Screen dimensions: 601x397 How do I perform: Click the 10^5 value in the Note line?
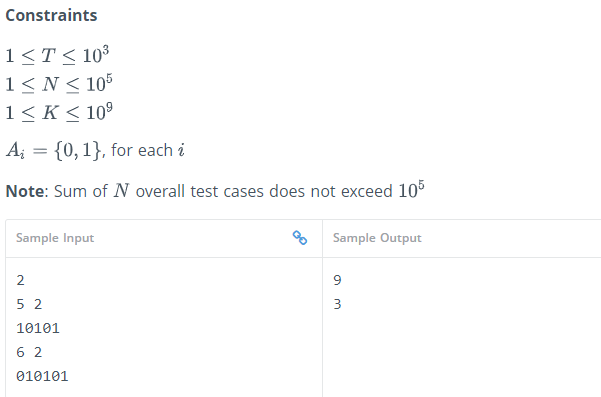(x=411, y=189)
